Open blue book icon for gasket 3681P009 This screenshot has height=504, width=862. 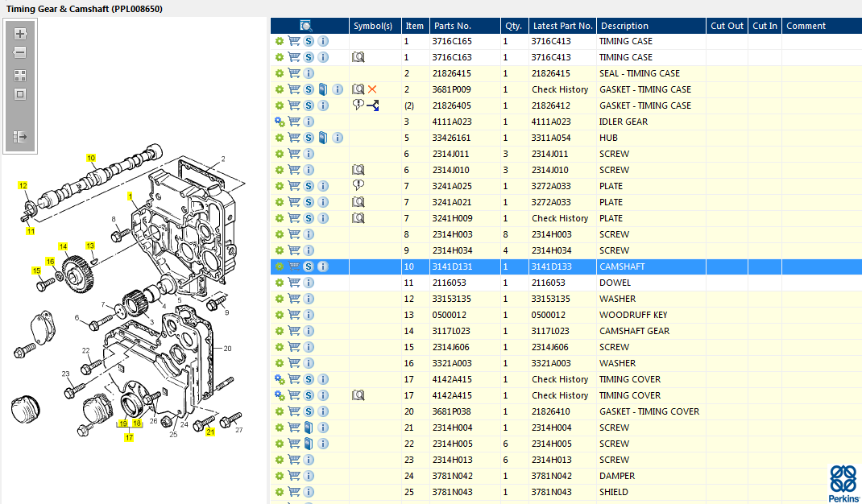coord(322,89)
